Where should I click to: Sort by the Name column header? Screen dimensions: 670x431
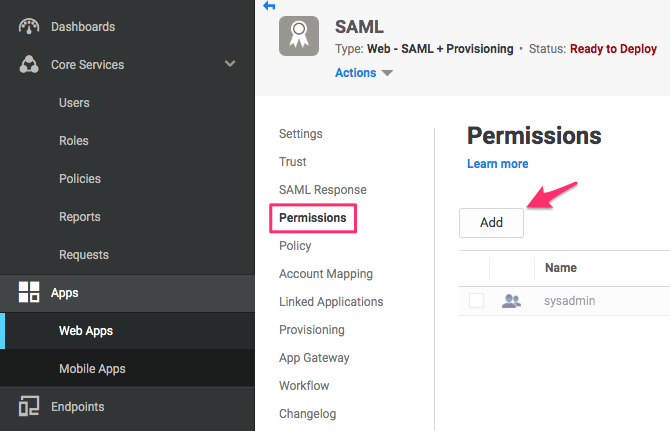click(x=560, y=268)
